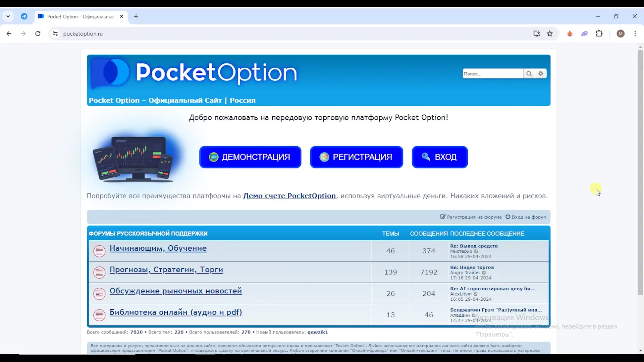Select the Pocket Option browser tab
The image size is (644, 362).
tap(80, 16)
